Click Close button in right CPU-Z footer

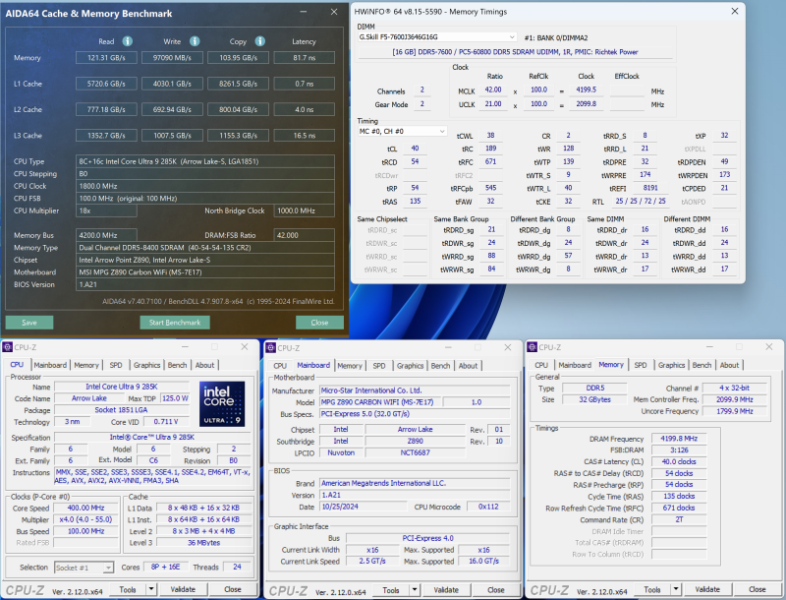(757, 589)
